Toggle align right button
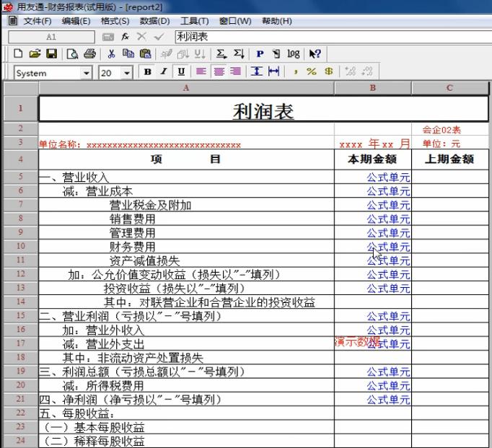This screenshot has width=492, height=448. 235,72
